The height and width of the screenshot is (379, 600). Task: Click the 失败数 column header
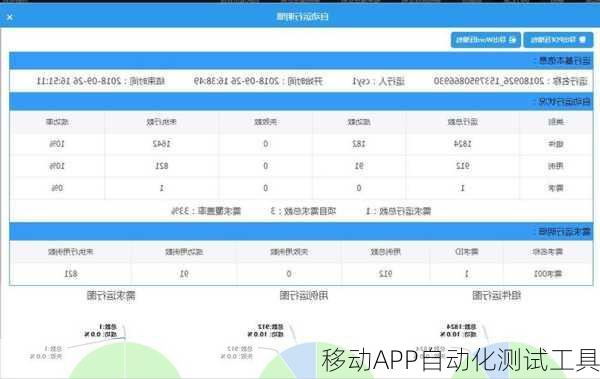(266, 122)
